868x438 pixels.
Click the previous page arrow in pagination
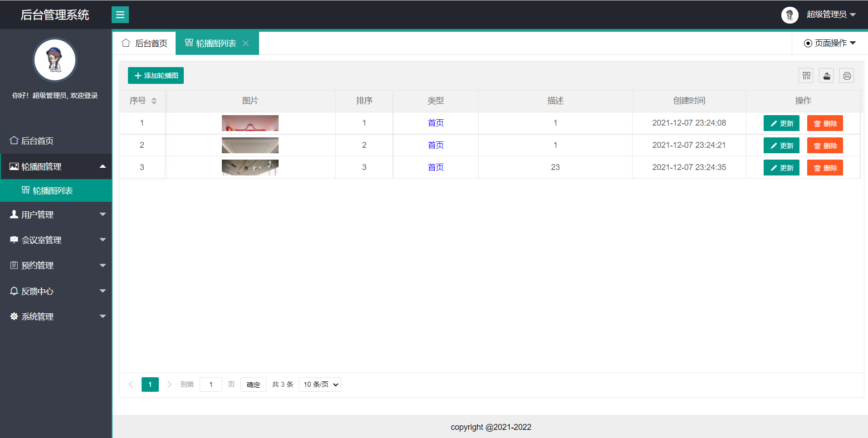click(x=131, y=384)
